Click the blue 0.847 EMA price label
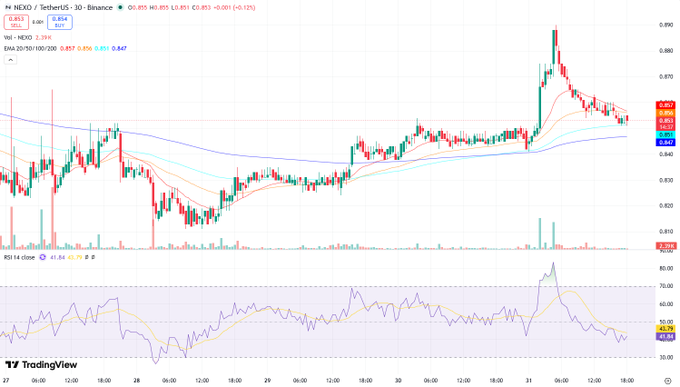This screenshot has width=680, height=387. point(666,142)
